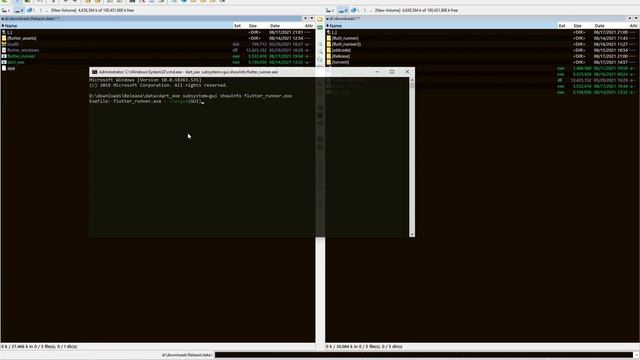Select the dll file row in right panel
640x360 pixels.
(x=527, y=80)
